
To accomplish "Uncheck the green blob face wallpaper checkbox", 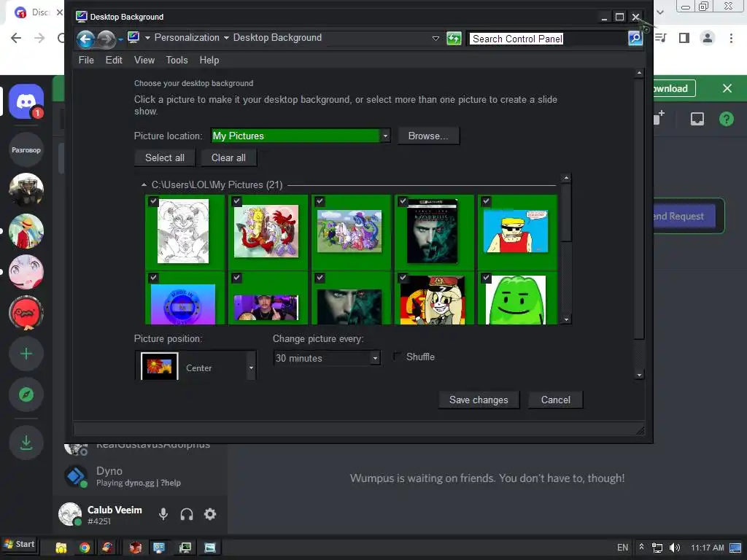I will [486, 277].
